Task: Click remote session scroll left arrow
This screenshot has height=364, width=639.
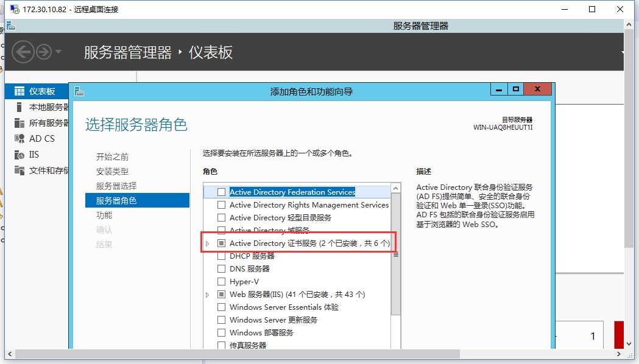Action: tap(10, 354)
